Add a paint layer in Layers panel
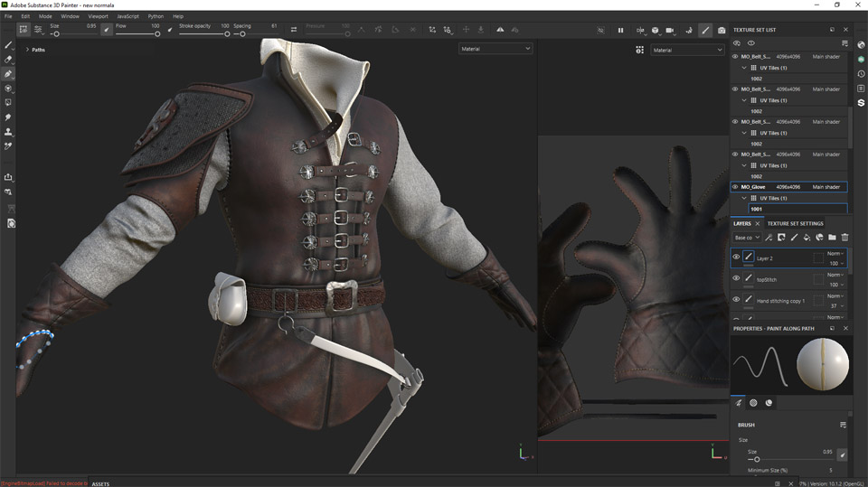This screenshot has width=868, height=487. (794, 238)
